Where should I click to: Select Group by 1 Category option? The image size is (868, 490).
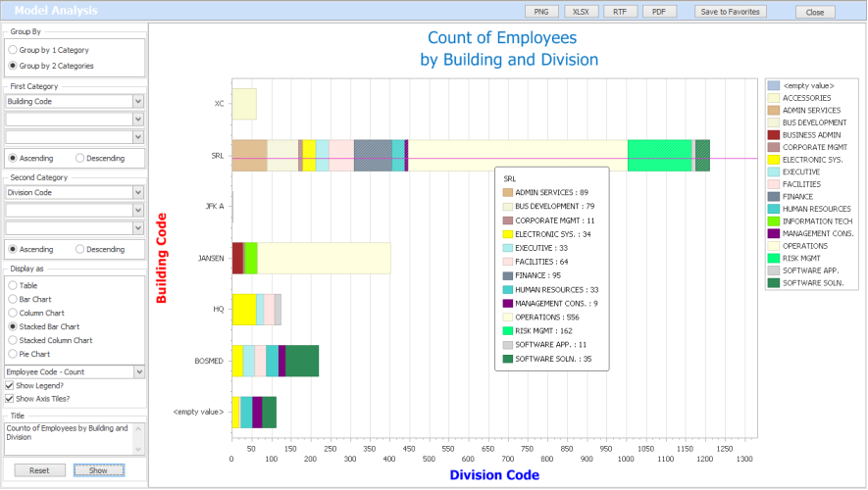point(12,49)
